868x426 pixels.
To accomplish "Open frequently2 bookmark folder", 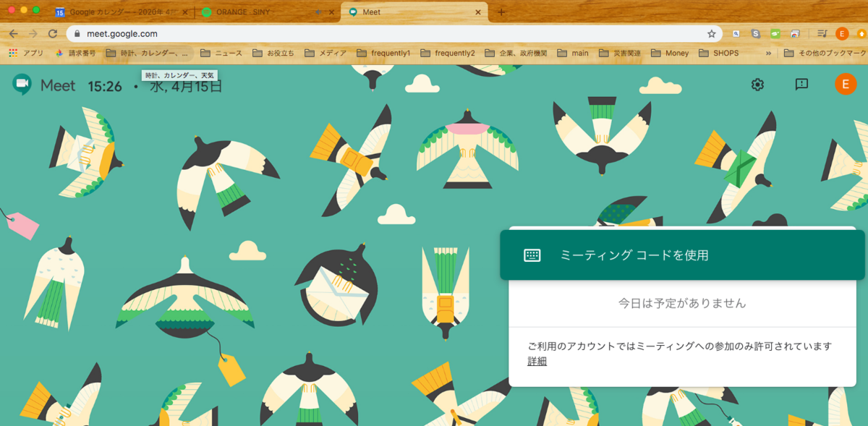I will [x=448, y=53].
